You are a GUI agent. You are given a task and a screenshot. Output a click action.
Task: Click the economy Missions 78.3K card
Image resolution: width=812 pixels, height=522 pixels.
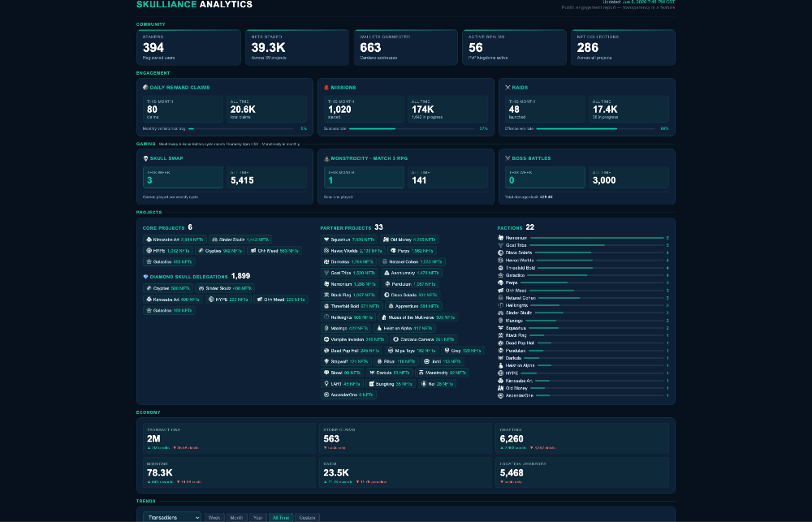coord(229,472)
